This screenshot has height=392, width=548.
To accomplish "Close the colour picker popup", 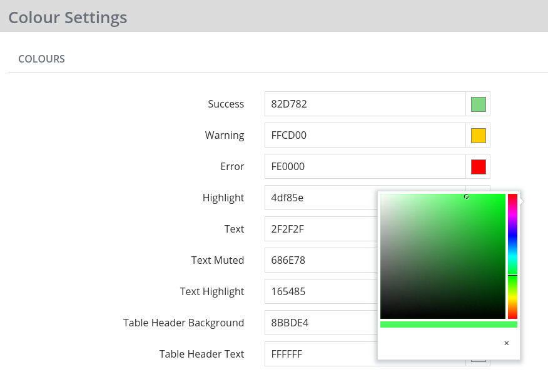I will pyautogui.click(x=507, y=343).
